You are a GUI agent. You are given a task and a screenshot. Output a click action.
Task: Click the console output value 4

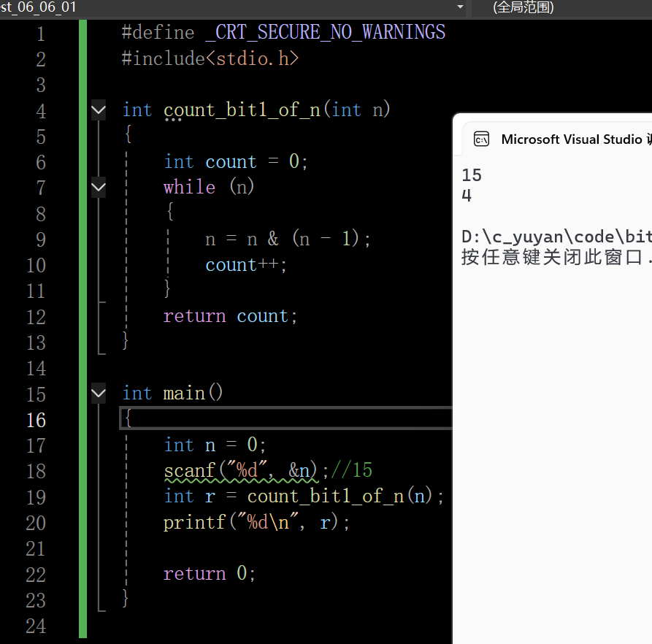[x=467, y=196]
